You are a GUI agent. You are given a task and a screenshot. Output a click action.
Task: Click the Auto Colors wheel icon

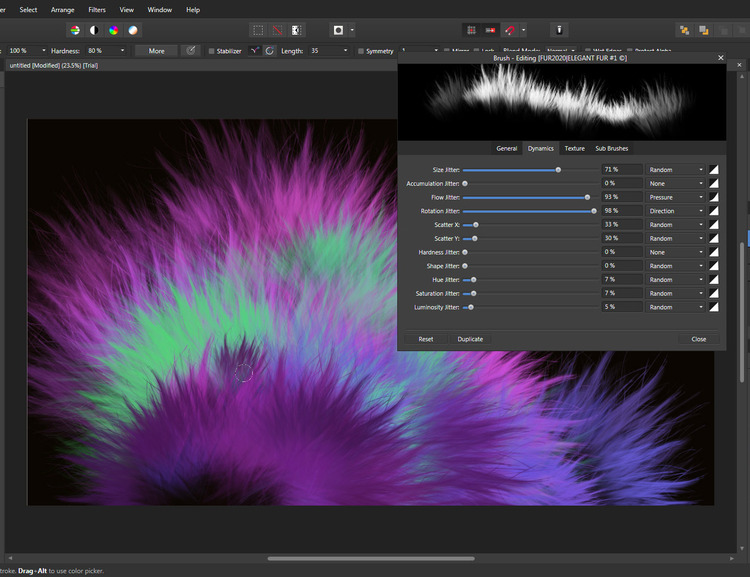click(x=113, y=30)
